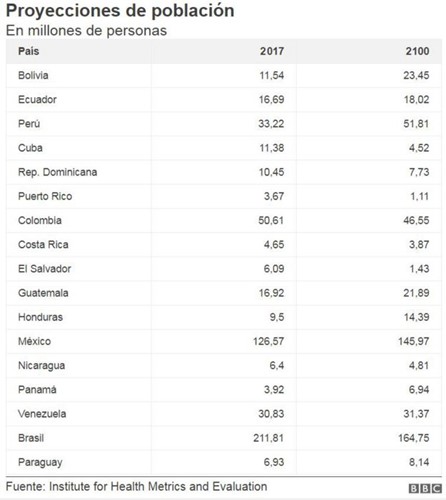Select the Nicaragua row label
This screenshot has height=500, width=446.
tap(41, 366)
